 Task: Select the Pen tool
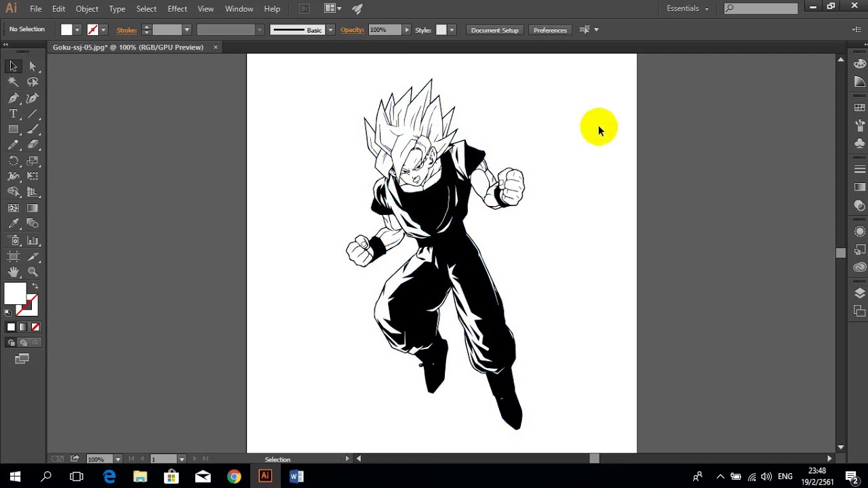click(13, 98)
